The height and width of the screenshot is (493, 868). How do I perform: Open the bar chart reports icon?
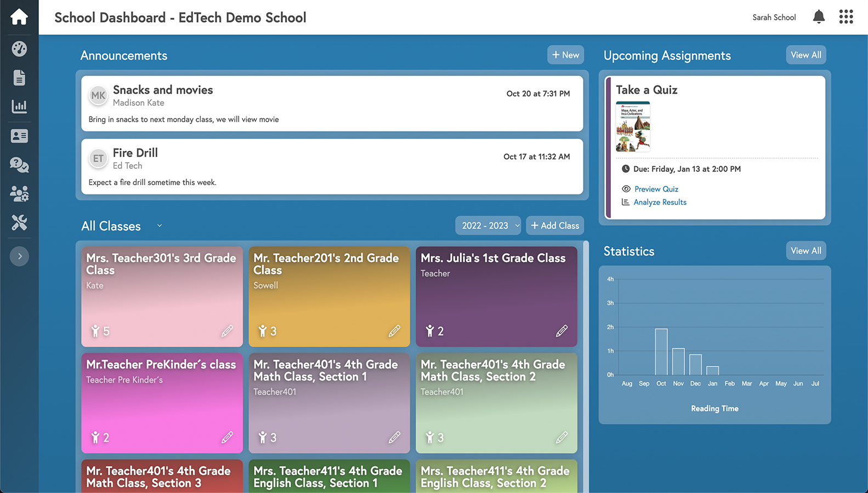(x=19, y=106)
